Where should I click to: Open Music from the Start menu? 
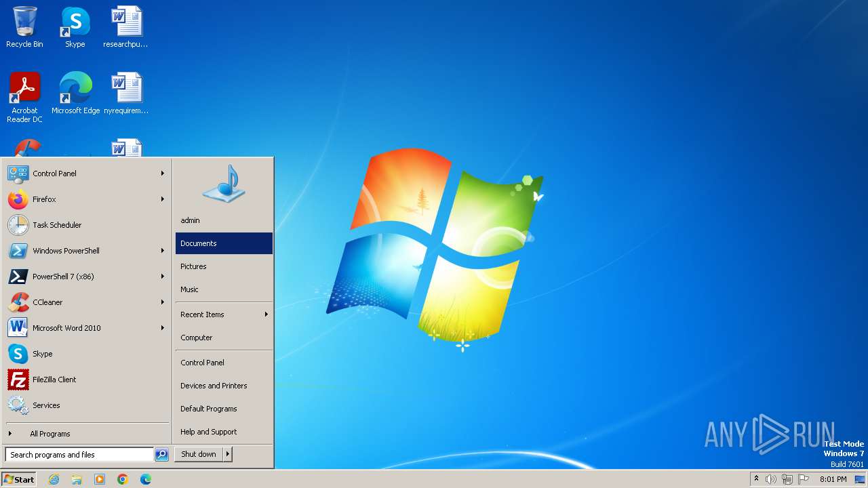point(224,289)
